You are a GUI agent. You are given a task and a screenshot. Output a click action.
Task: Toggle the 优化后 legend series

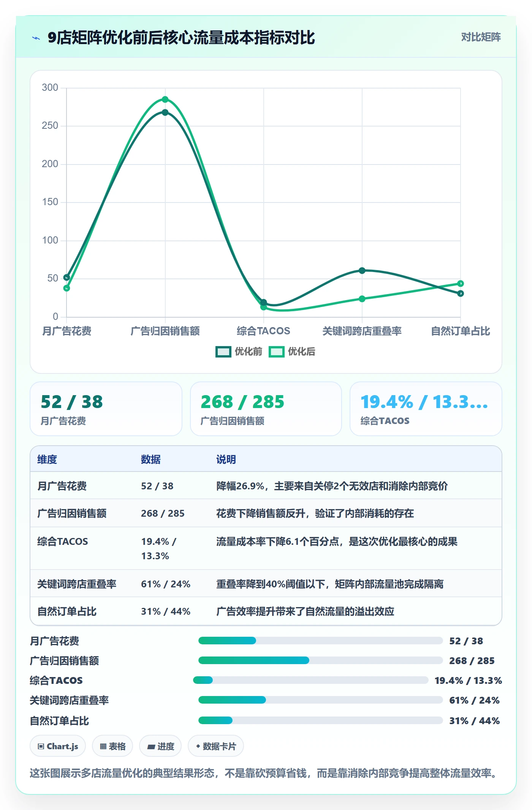point(292,352)
